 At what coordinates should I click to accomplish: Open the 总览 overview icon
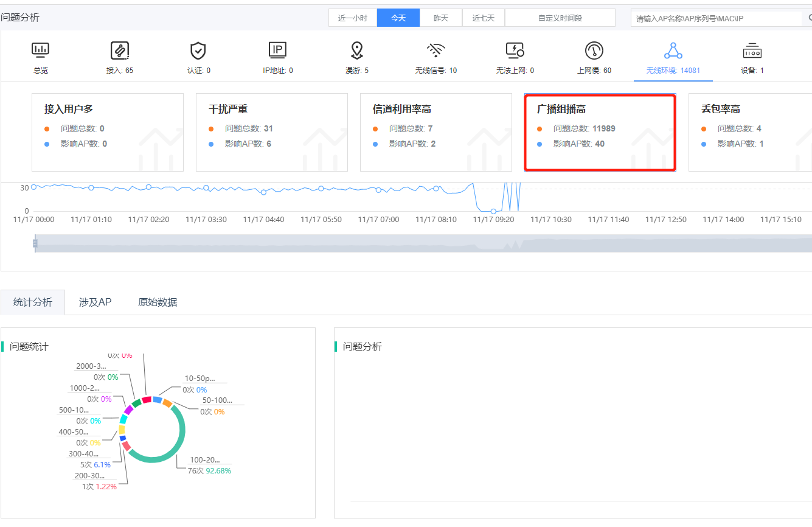click(x=40, y=50)
